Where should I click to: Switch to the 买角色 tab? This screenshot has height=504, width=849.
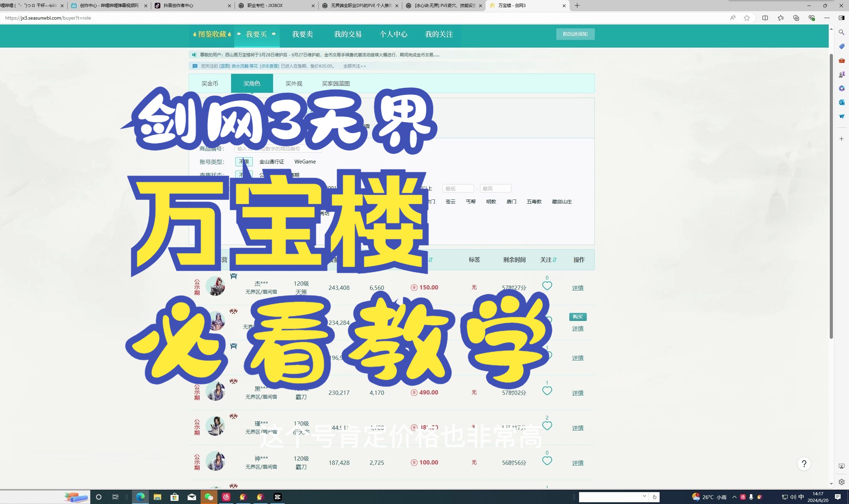point(252,83)
